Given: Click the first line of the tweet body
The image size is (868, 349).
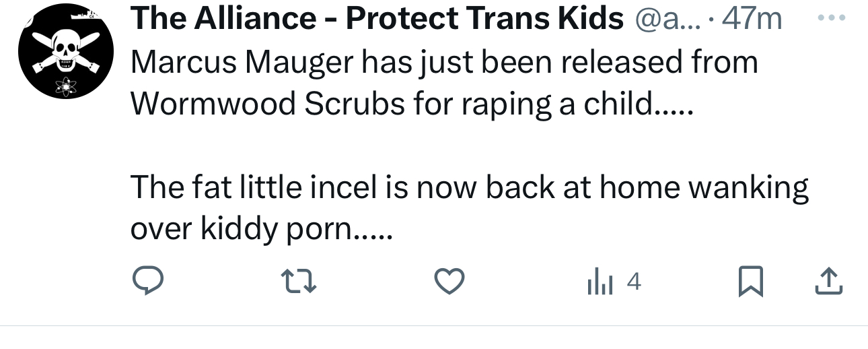Looking at the screenshot, I should click(x=444, y=63).
